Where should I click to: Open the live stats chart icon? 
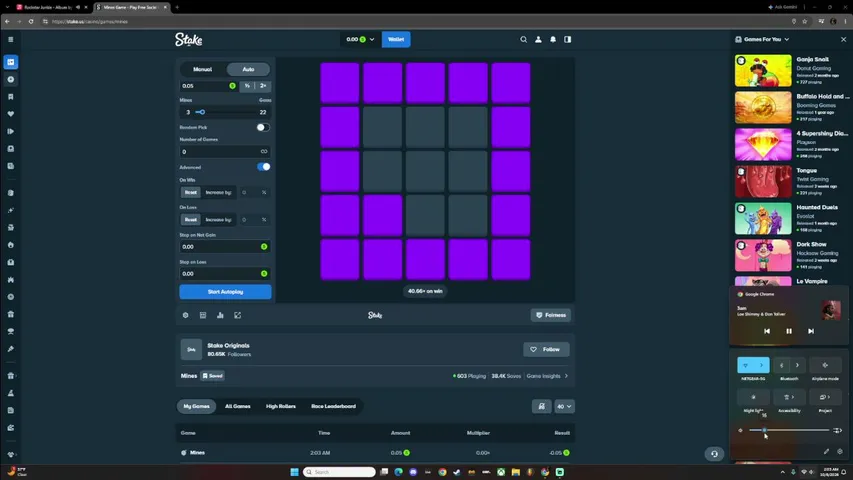(220, 315)
